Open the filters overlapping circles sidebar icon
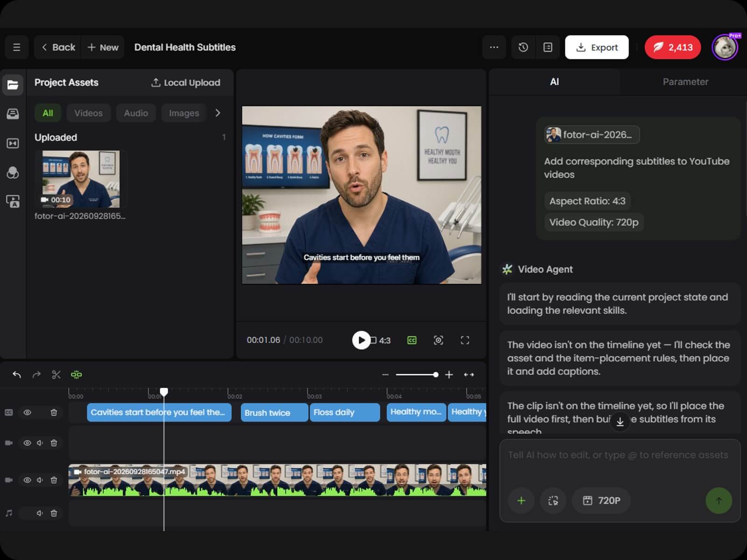Viewport: 747px width, 560px height. 13,173
